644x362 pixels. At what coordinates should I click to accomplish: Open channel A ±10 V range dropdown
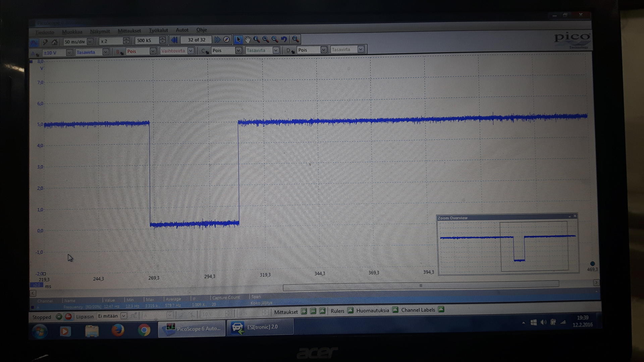coord(69,53)
